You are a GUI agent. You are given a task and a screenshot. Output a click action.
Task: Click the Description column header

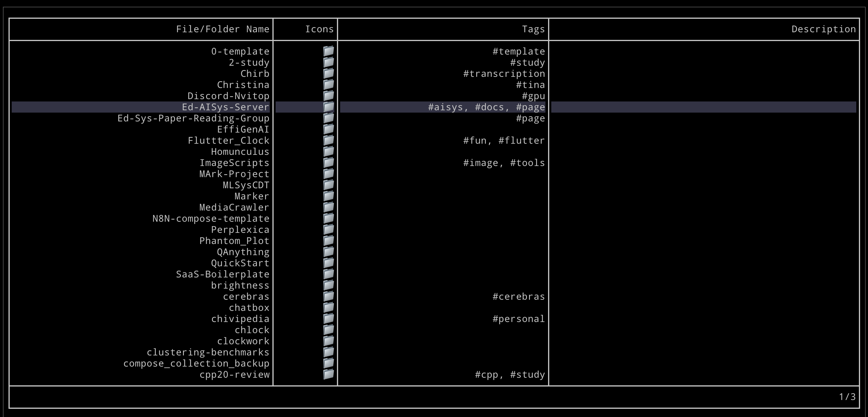pyautogui.click(x=823, y=29)
